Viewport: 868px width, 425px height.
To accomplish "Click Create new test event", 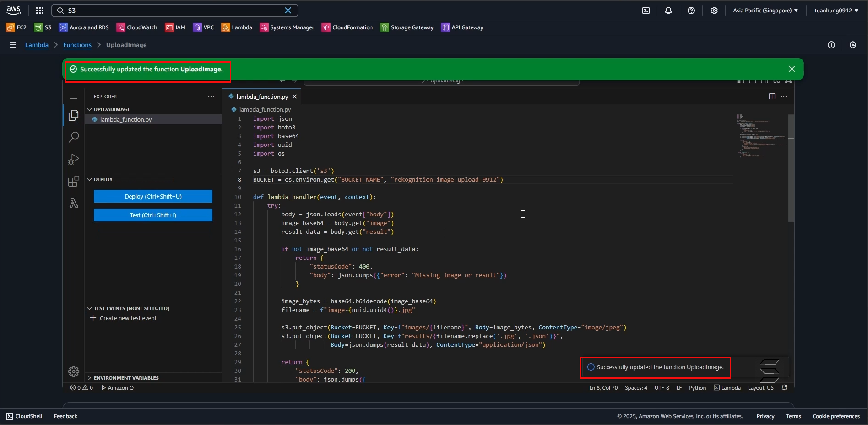I will (124, 318).
